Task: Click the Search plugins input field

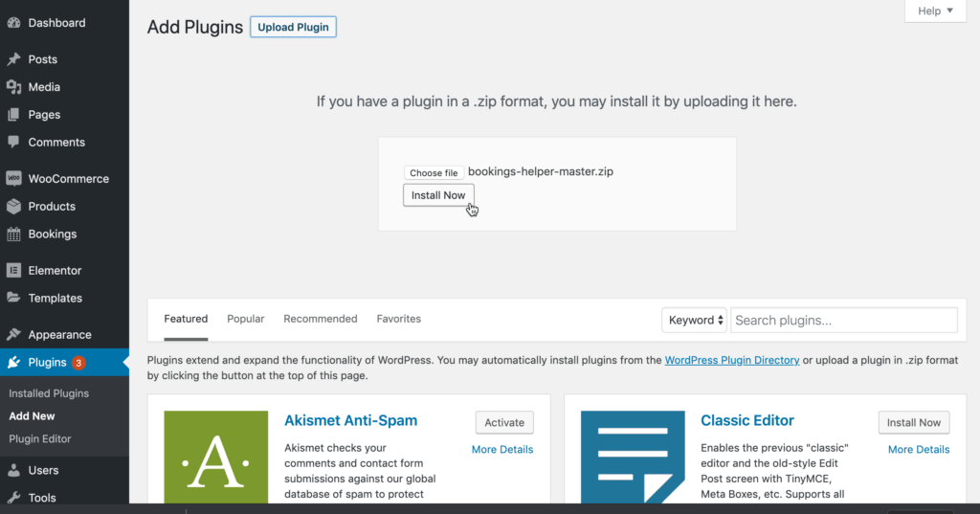Action: (x=844, y=320)
